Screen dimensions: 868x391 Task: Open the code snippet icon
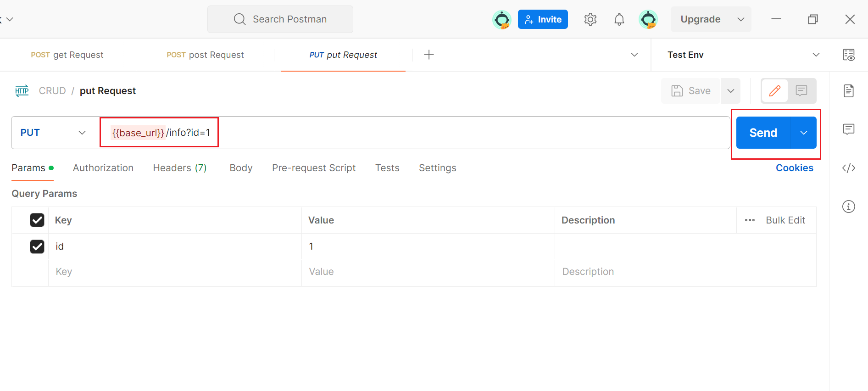(849, 168)
